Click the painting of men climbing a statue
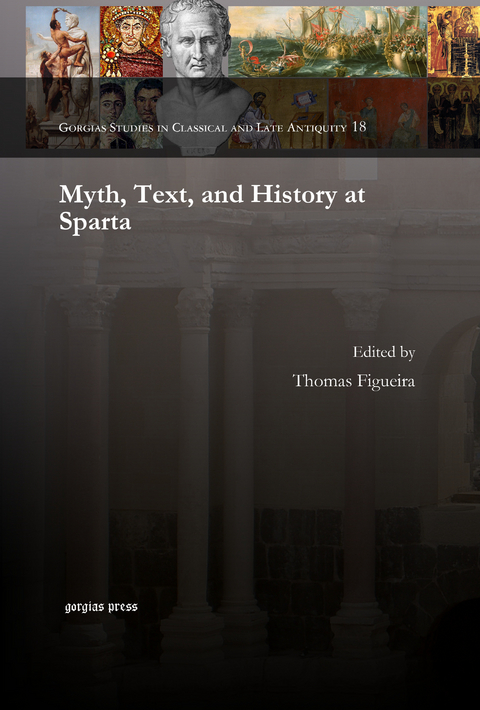Viewport: 480px width, 710px height. pos(62,77)
